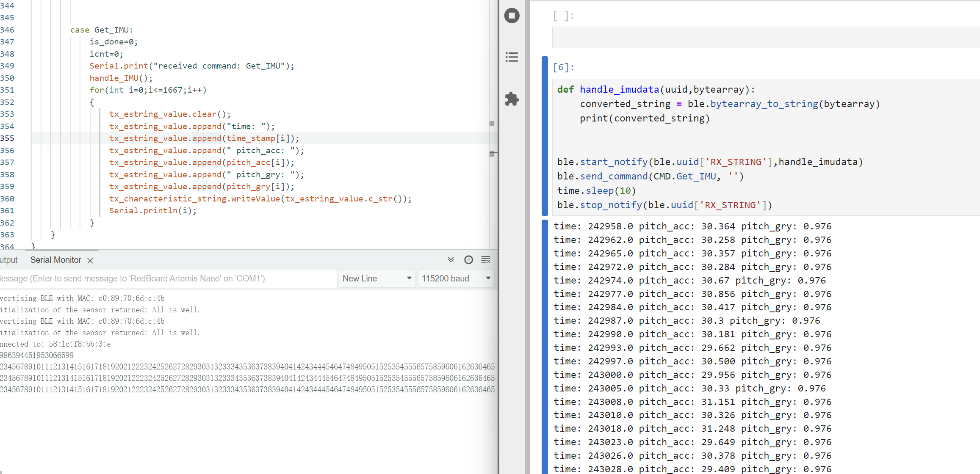Select notebook cell [6] prompt
The image size is (980, 474).
(x=563, y=67)
